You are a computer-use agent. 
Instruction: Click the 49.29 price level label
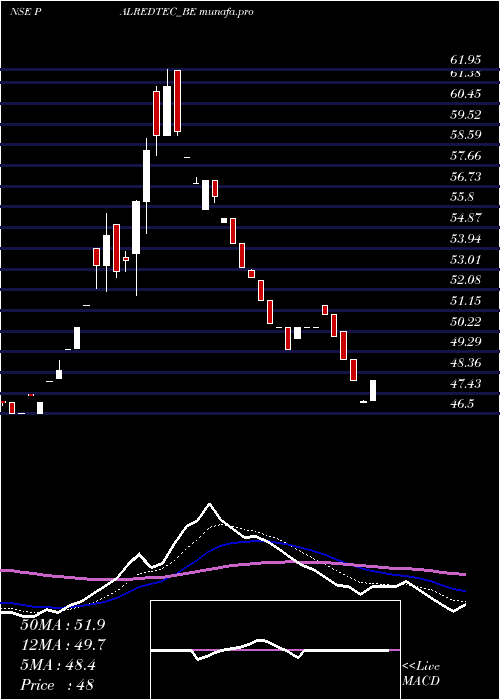465,342
